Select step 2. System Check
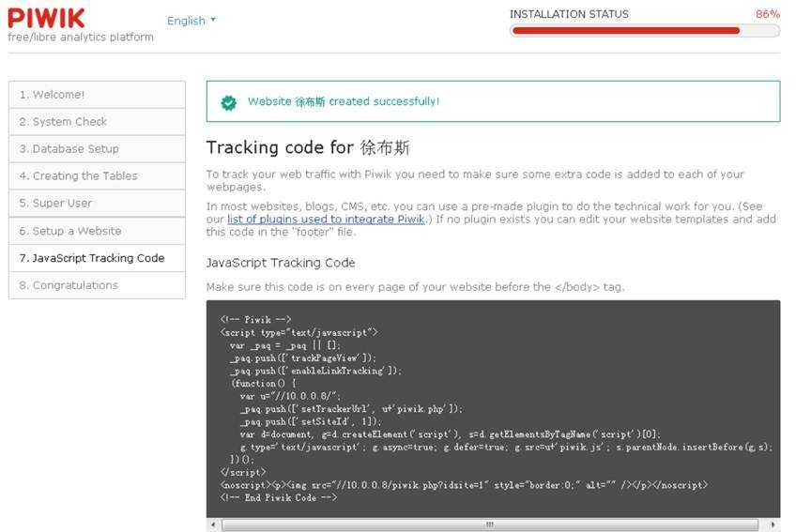This screenshot has height=532, width=811. pos(97,122)
